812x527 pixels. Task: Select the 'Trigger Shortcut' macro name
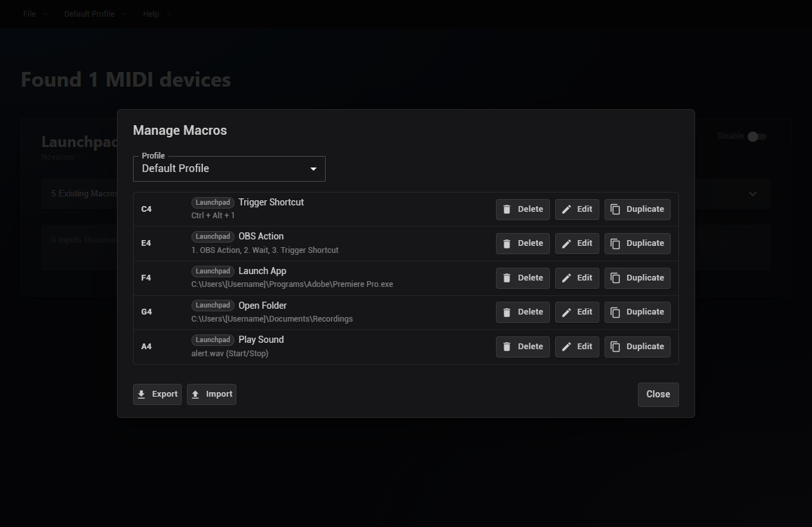[271, 202]
